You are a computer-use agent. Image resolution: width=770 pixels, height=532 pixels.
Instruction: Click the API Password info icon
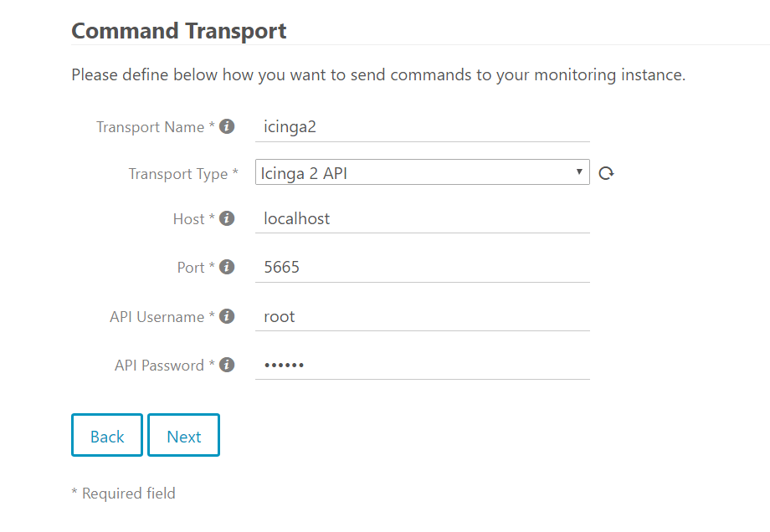[x=227, y=365]
